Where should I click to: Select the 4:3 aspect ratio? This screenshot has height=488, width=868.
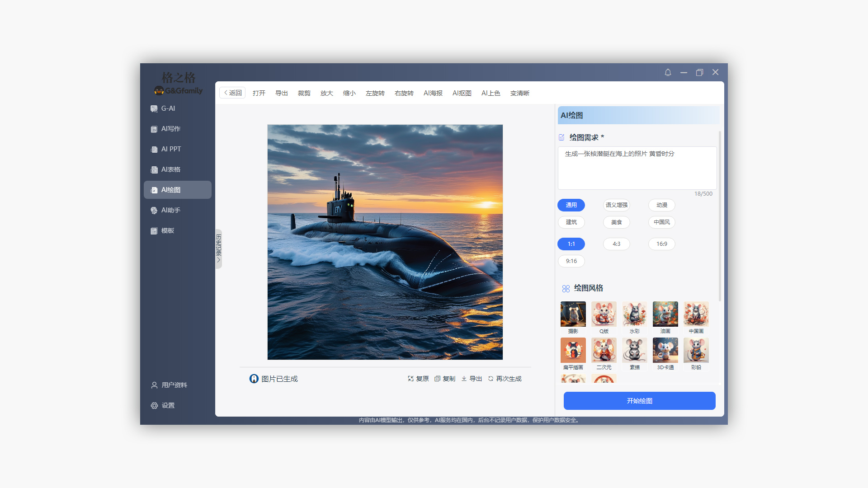pyautogui.click(x=616, y=244)
